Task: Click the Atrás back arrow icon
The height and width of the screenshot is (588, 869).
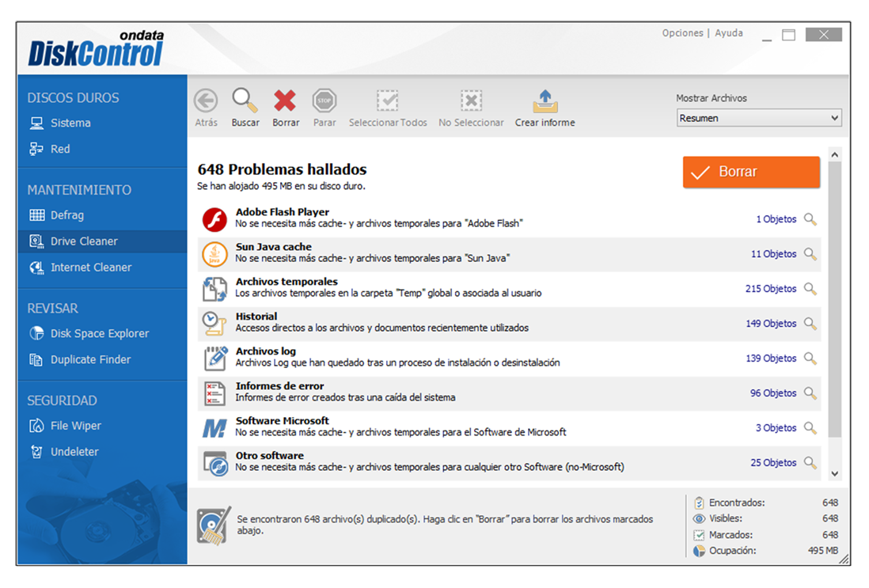Action: tap(206, 101)
